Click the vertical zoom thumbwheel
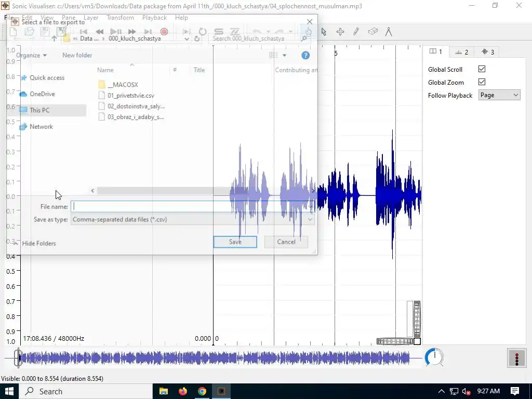532x399 pixels. (x=417, y=318)
